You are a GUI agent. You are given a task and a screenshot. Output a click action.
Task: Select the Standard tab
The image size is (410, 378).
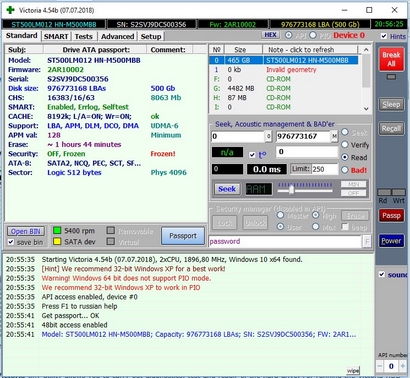click(x=22, y=36)
